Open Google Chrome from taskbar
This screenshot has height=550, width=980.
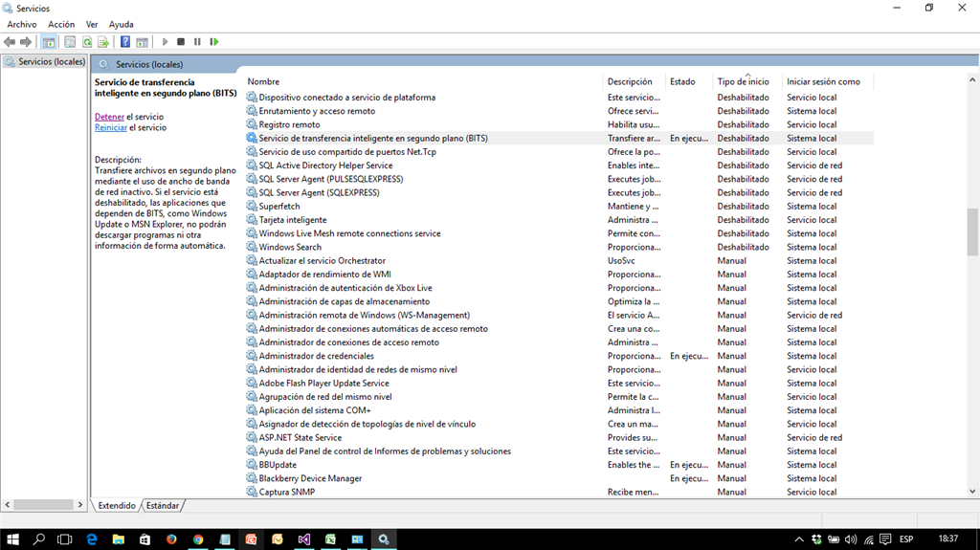coord(198,539)
